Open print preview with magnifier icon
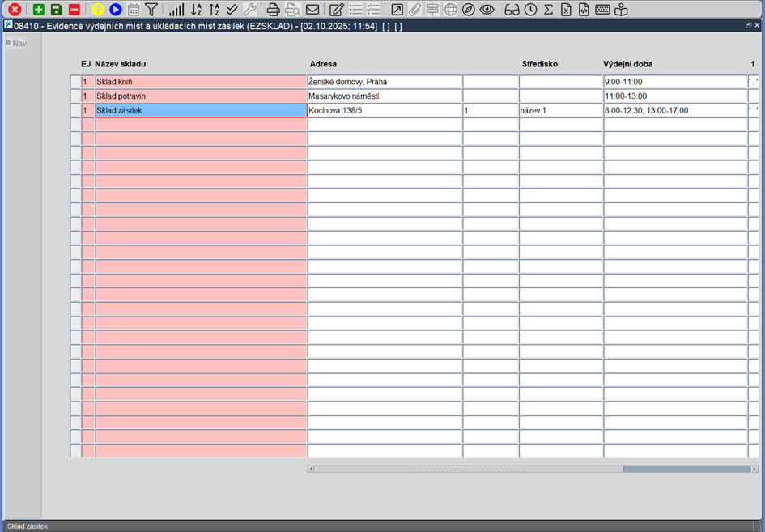This screenshot has width=765, height=532. 293,9
